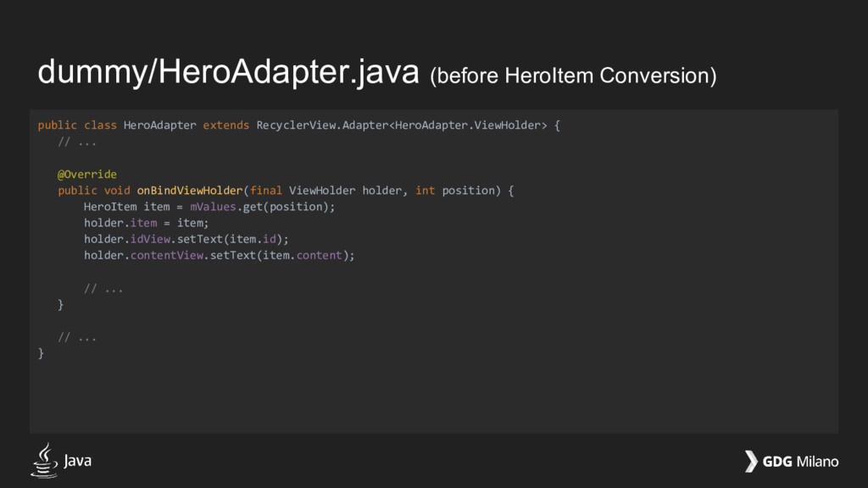
Task: Click the 'void' return type keyword
Action: click(x=117, y=191)
